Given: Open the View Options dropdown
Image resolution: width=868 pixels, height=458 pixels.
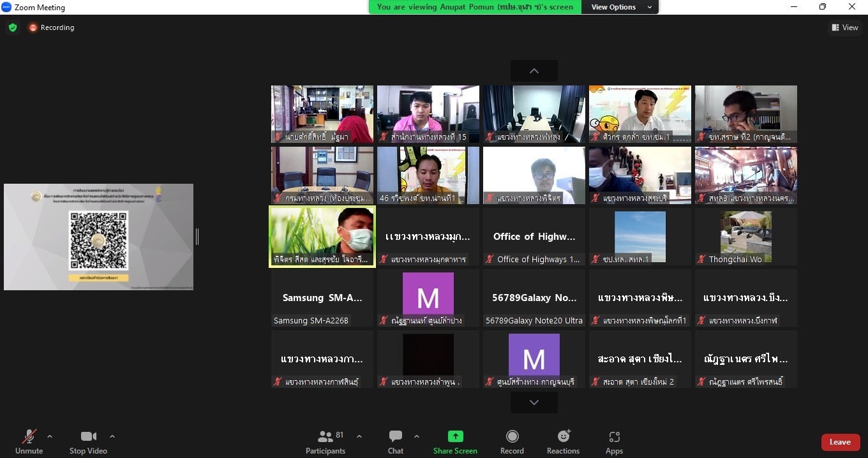Looking at the screenshot, I should click(x=619, y=7).
